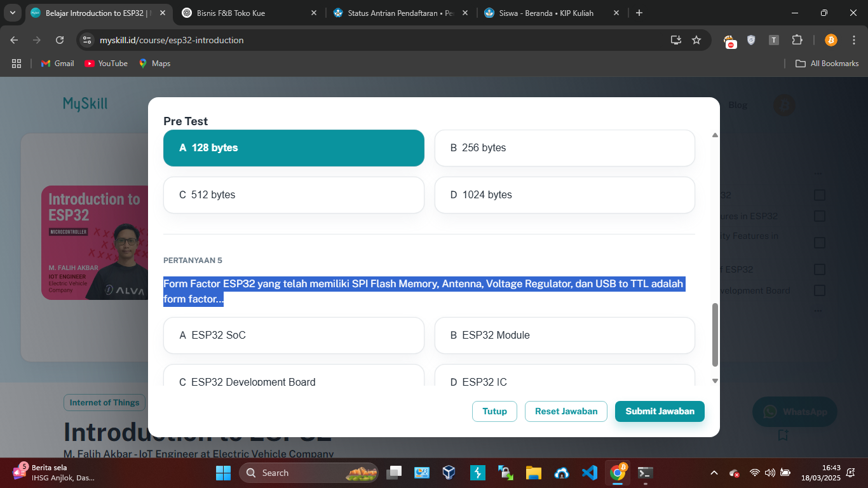This screenshot has width=868, height=488.
Task: Open the Chrome apps grid
Action: pyautogui.click(x=17, y=64)
